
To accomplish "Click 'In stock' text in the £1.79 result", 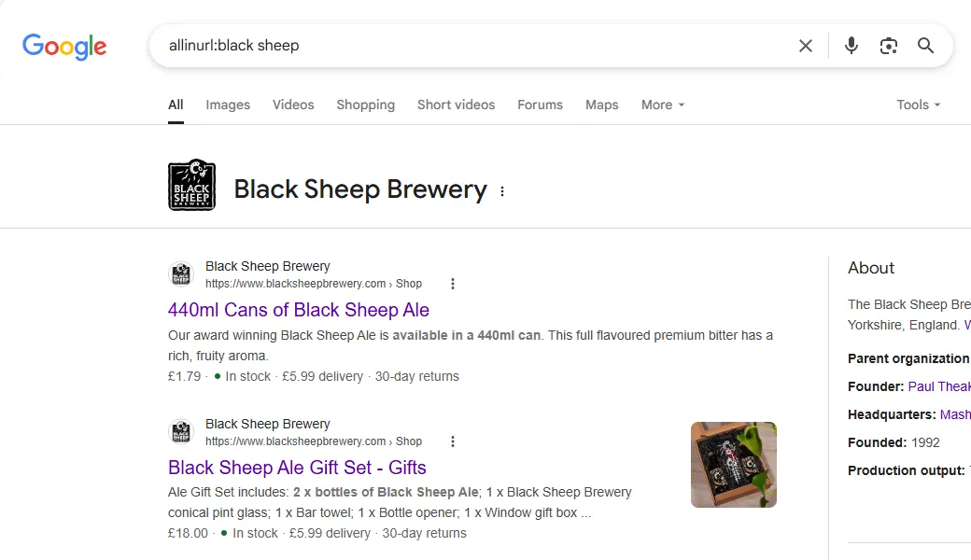I will [247, 376].
